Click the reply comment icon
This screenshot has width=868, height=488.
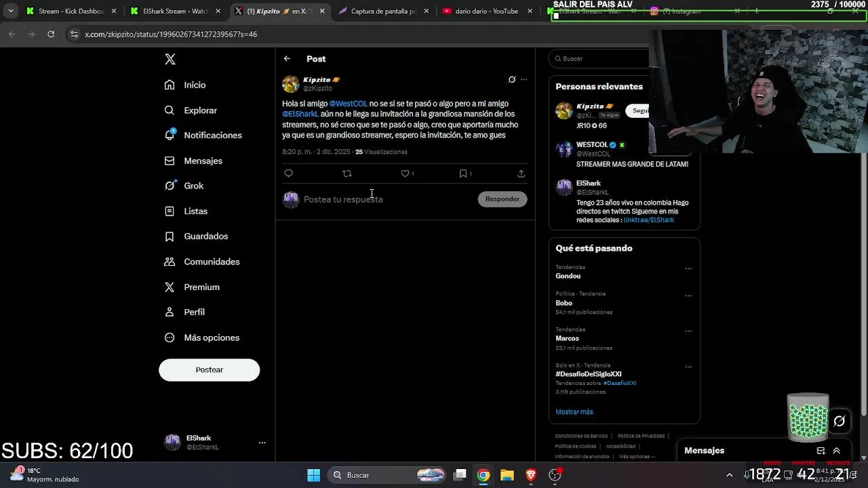(x=288, y=174)
